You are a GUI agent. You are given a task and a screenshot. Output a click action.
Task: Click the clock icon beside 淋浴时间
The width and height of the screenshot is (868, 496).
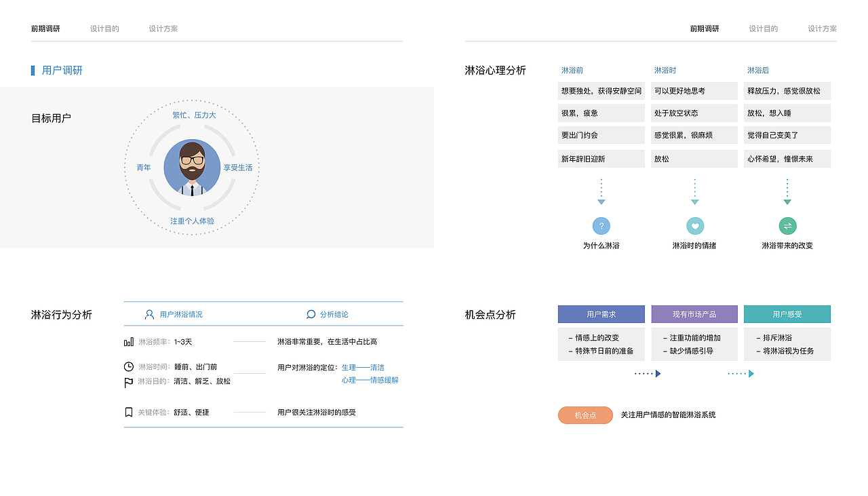[127, 367]
